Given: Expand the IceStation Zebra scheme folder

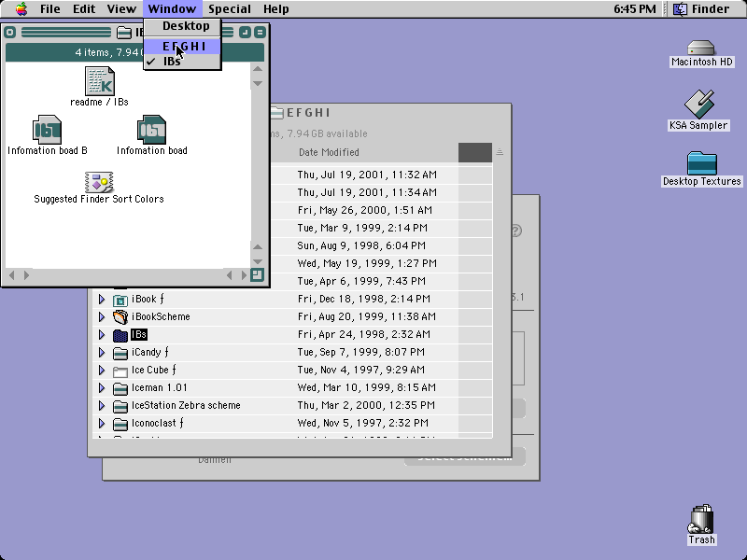Looking at the screenshot, I should (x=102, y=406).
